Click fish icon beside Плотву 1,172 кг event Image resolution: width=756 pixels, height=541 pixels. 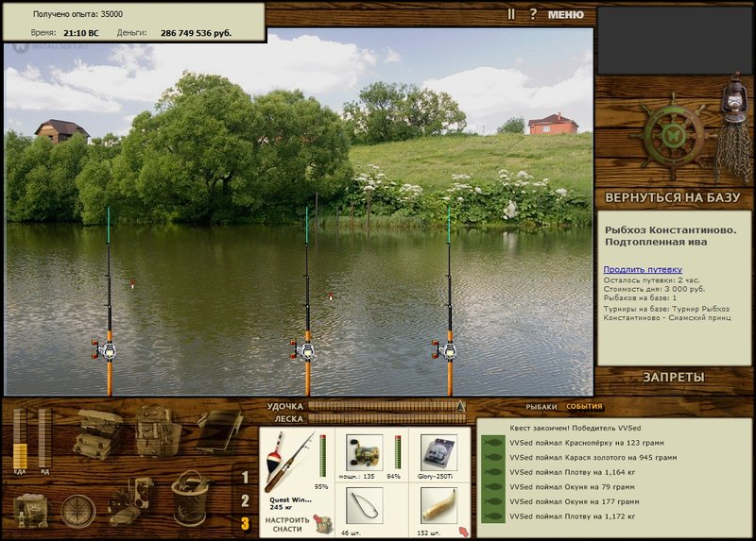pyautogui.click(x=492, y=516)
